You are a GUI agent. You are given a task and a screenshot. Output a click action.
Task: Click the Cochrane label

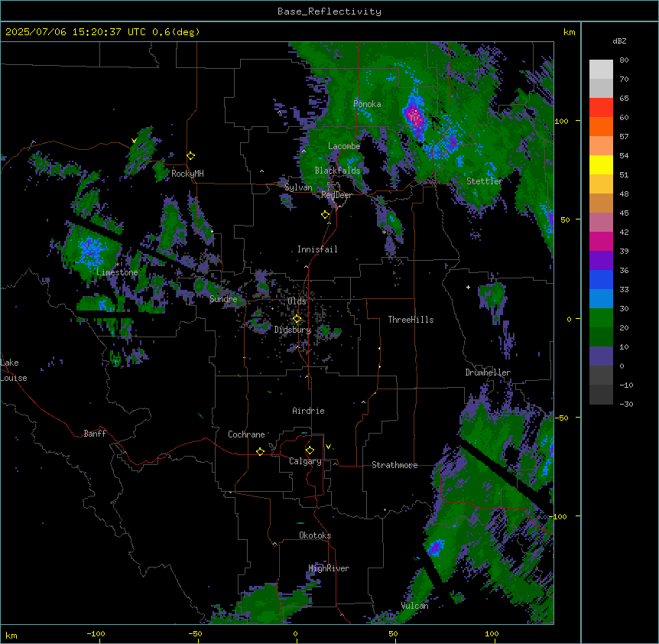[246, 434]
